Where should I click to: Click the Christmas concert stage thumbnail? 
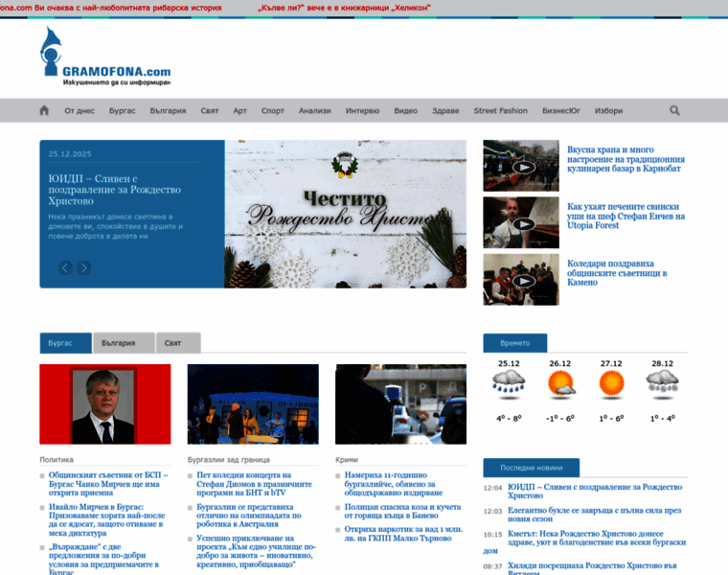(253, 404)
